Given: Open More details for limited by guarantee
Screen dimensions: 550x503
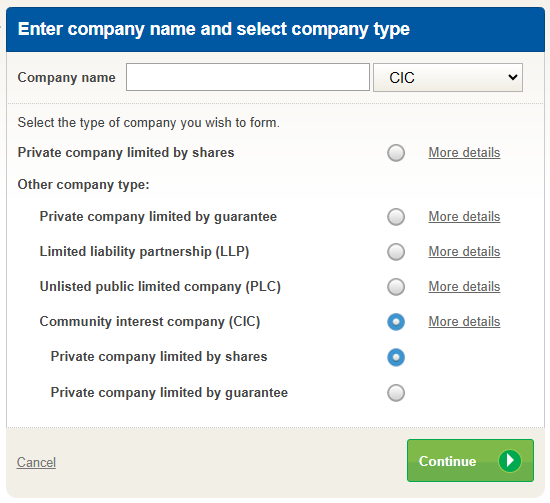Looking at the screenshot, I should [x=464, y=216].
